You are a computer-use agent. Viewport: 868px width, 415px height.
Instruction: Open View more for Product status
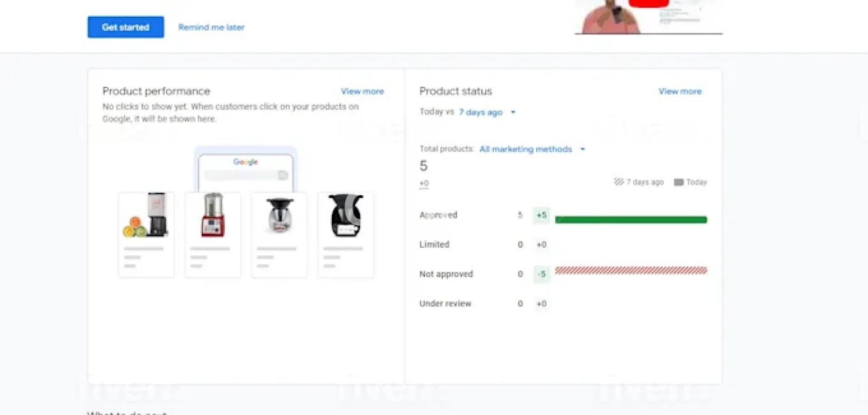tap(679, 91)
